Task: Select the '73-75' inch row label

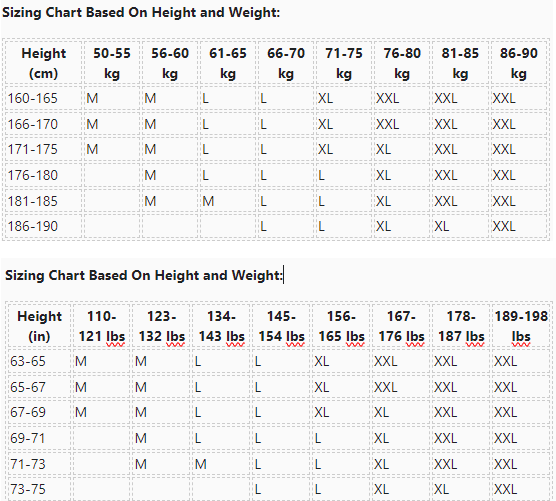Action: 28,489
